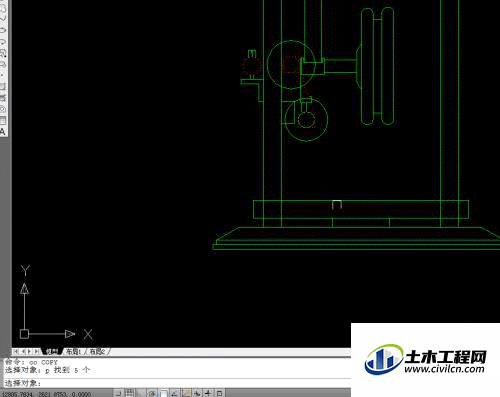Click the coordinates readout in status bar
500x397 pixels.
46,394
